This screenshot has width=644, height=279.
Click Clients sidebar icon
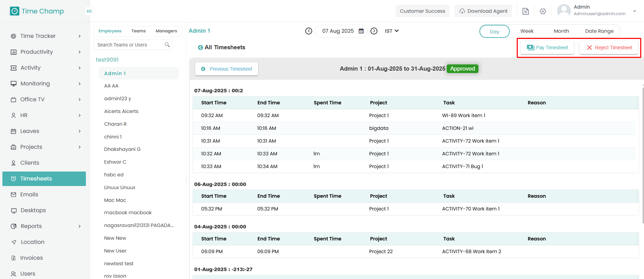tap(13, 163)
